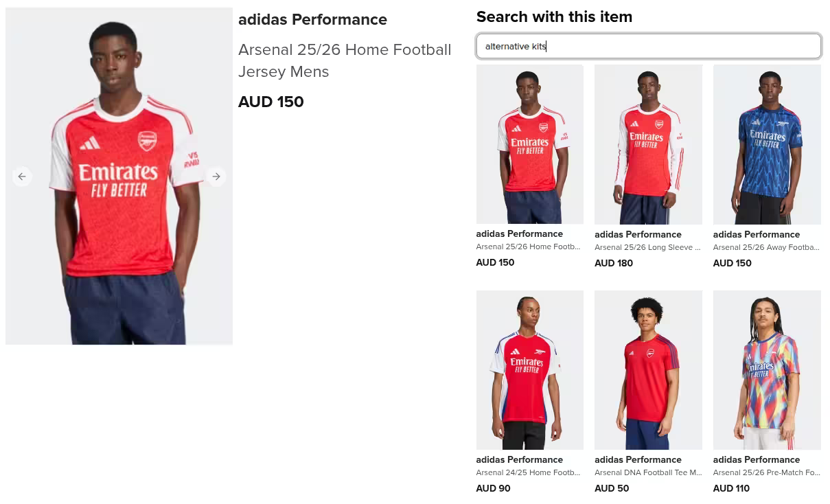Viewport: 830px width, 504px height.
Task: Click the Arsenal 25/26 Away Football result title
Action: tap(765, 247)
